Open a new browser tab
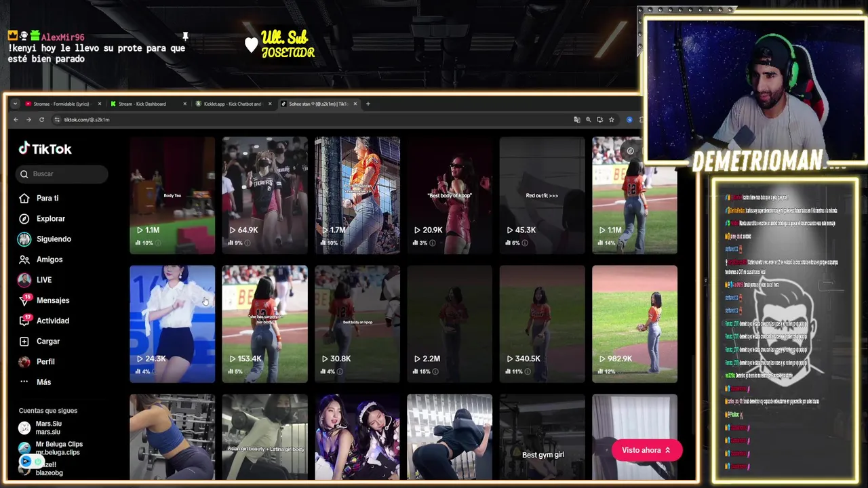Screen dimensions: 868x488 [368, 104]
